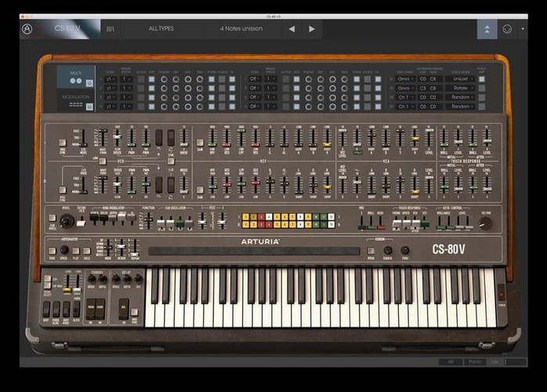
Task: Click the CS-80 V title
Action: (x=67, y=28)
